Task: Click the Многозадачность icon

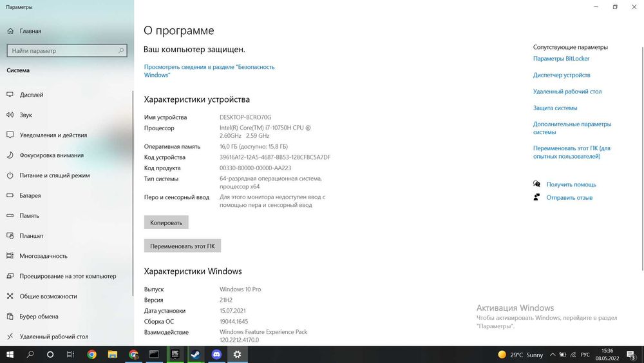Action: tap(10, 256)
